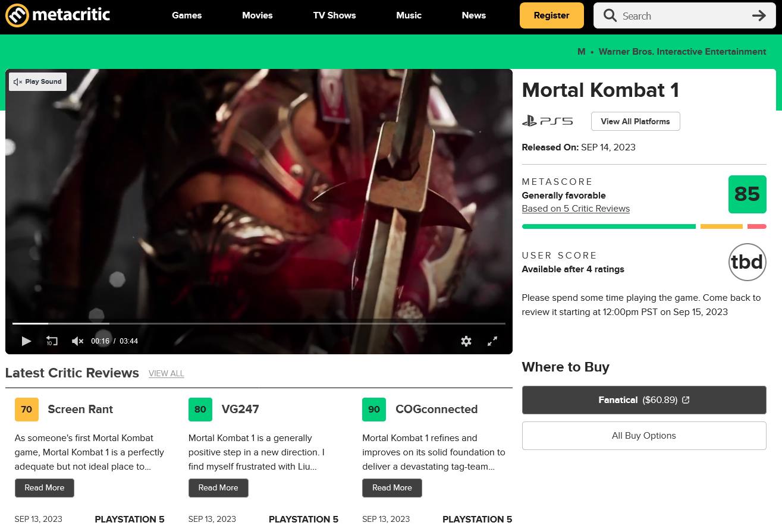Go to the Music section
Screen dimensions: 782x532
pos(409,15)
